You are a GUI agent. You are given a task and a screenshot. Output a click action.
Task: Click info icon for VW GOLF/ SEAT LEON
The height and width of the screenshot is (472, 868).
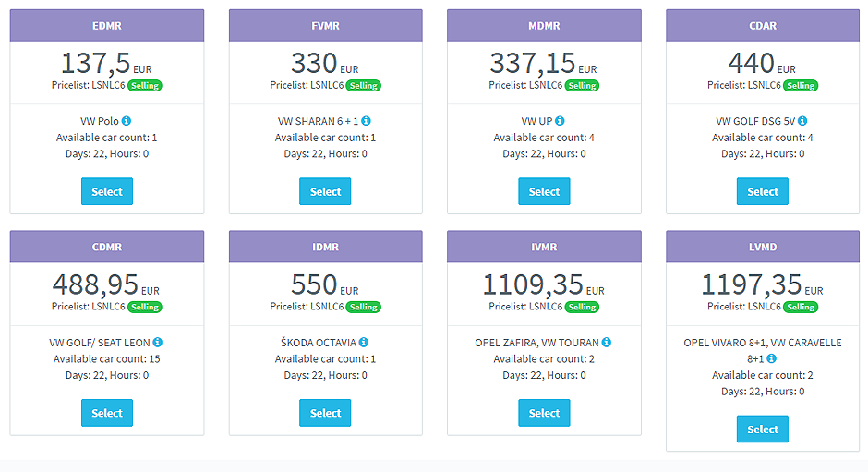pyautogui.click(x=158, y=343)
